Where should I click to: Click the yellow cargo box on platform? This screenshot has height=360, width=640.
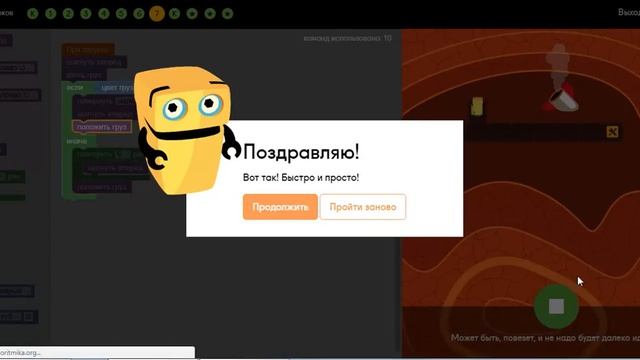pyautogui.click(x=477, y=106)
